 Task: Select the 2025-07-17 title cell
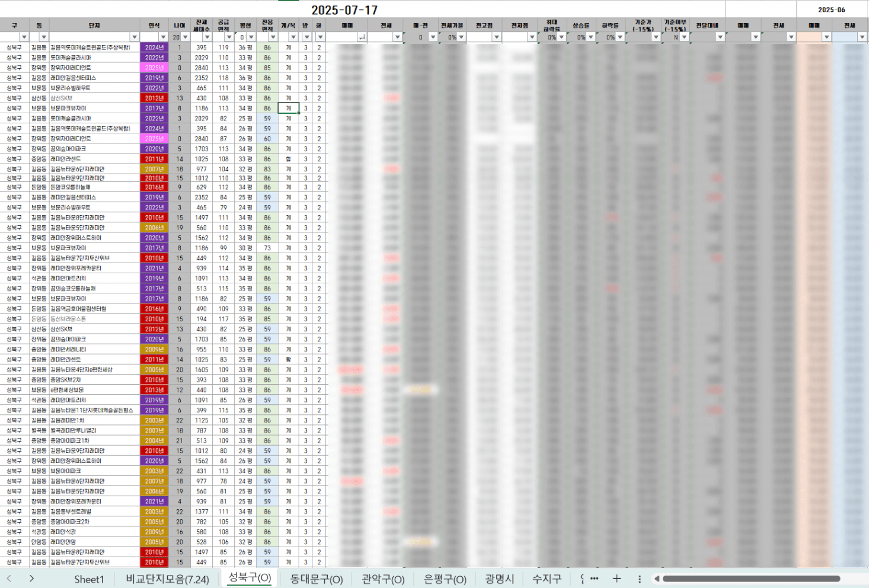tap(345, 10)
